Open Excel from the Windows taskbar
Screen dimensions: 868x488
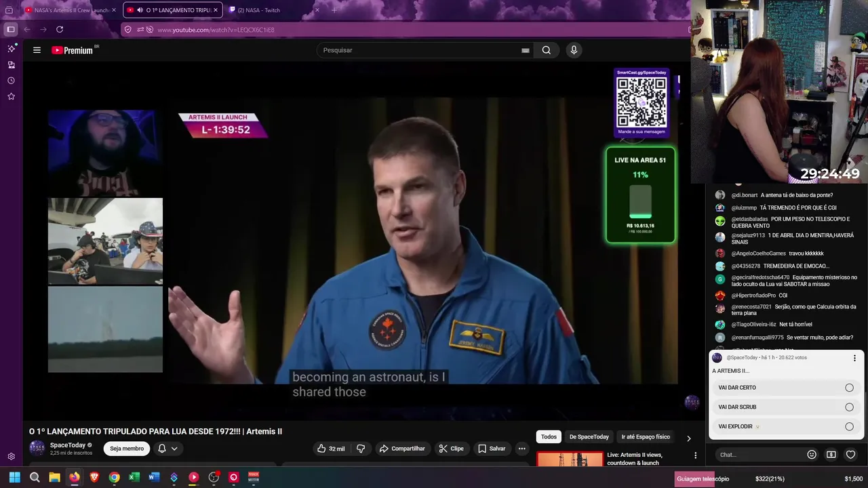tap(134, 477)
